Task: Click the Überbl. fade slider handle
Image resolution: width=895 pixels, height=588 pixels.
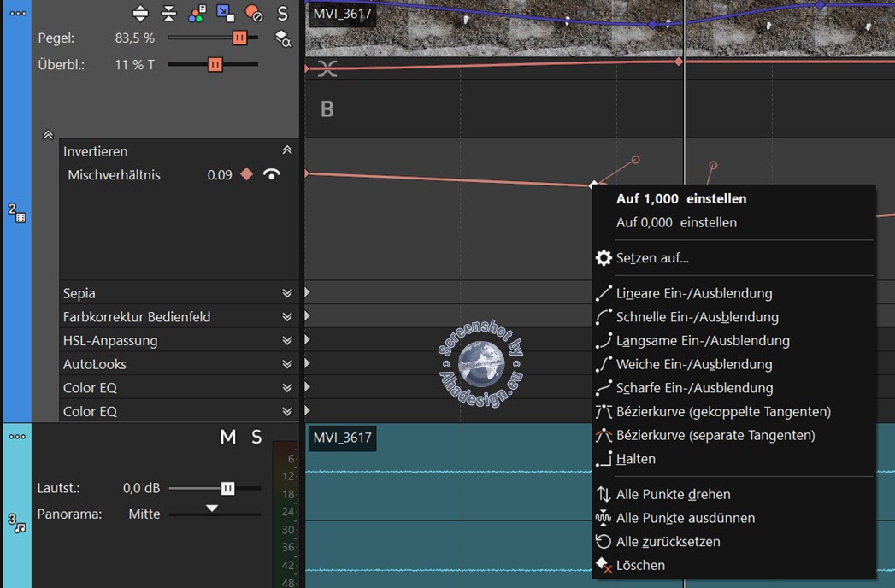Action: tap(215, 64)
